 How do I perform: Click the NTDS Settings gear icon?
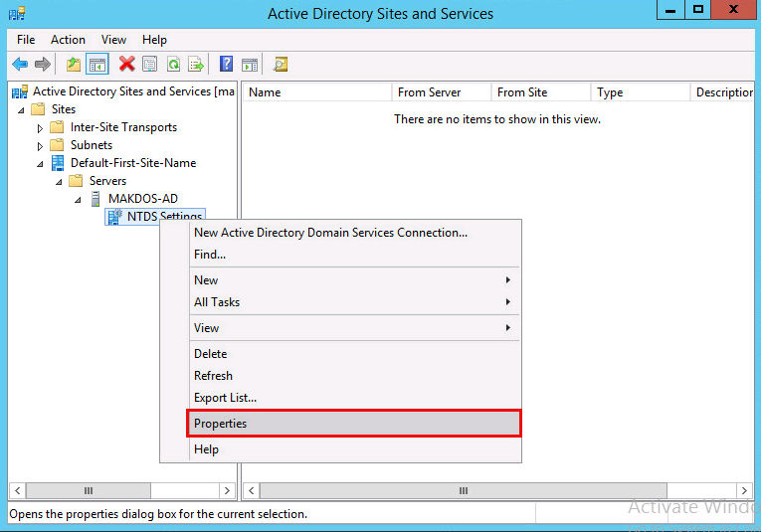tap(115, 217)
